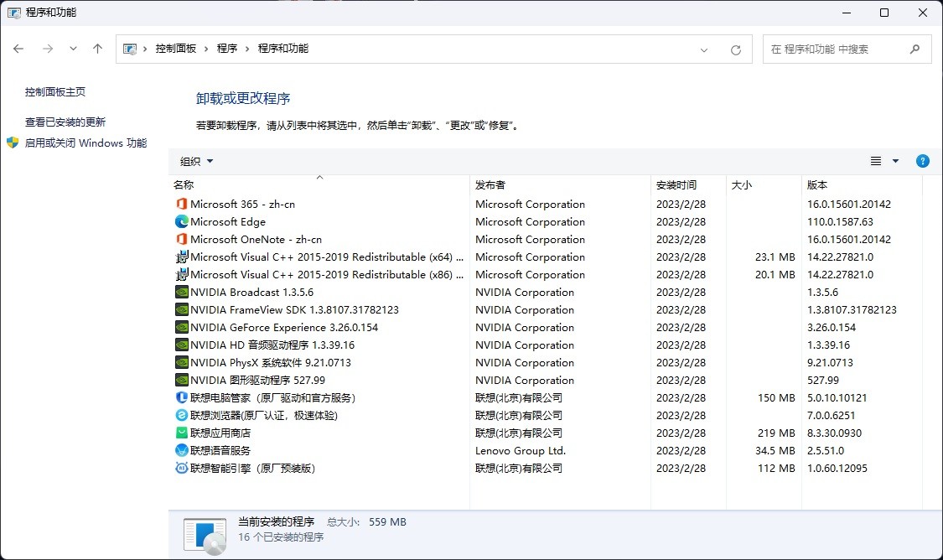Click the installed programs summary thumbnail
943x560 pixels.
pyautogui.click(x=205, y=536)
